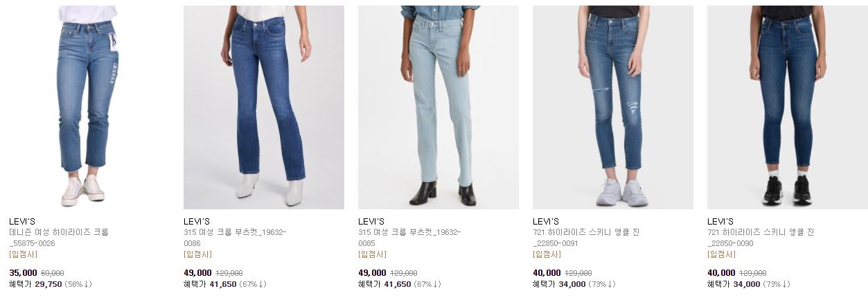Image resolution: width=868 pixels, height=298 pixels.
Task: Click the 35,000 price of 데니즌 jeans
Action: pos(23,273)
